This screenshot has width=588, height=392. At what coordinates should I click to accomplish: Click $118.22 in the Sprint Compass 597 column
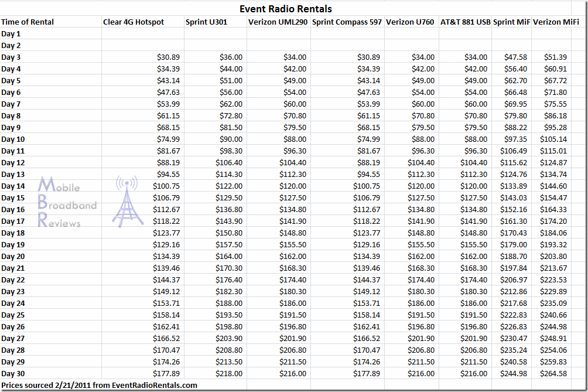coord(367,221)
